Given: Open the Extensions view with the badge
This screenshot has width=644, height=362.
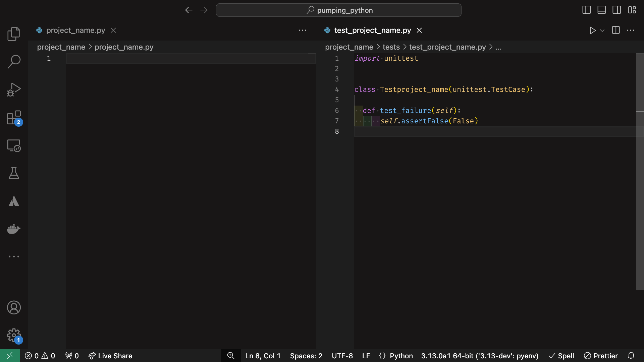Looking at the screenshot, I should pyautogui.click(x=14, y=118).
